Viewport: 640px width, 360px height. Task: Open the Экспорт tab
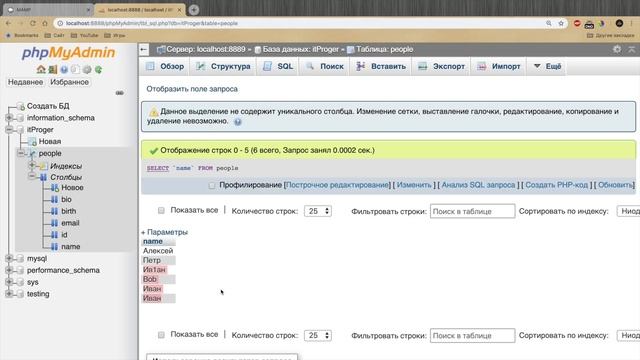click(442, 66)
